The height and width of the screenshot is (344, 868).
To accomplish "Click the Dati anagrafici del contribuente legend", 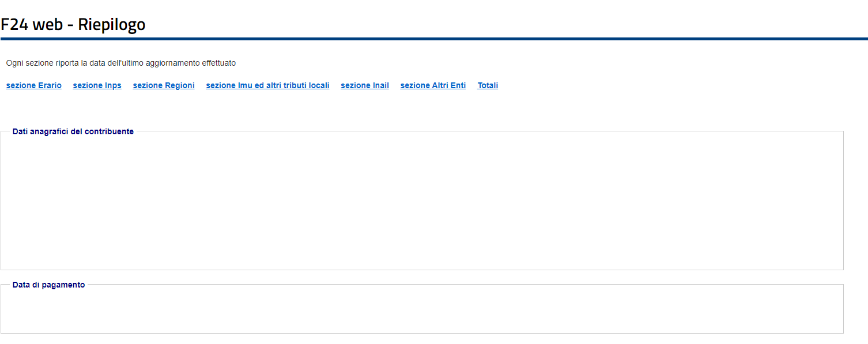I will (x=73, y=131).
